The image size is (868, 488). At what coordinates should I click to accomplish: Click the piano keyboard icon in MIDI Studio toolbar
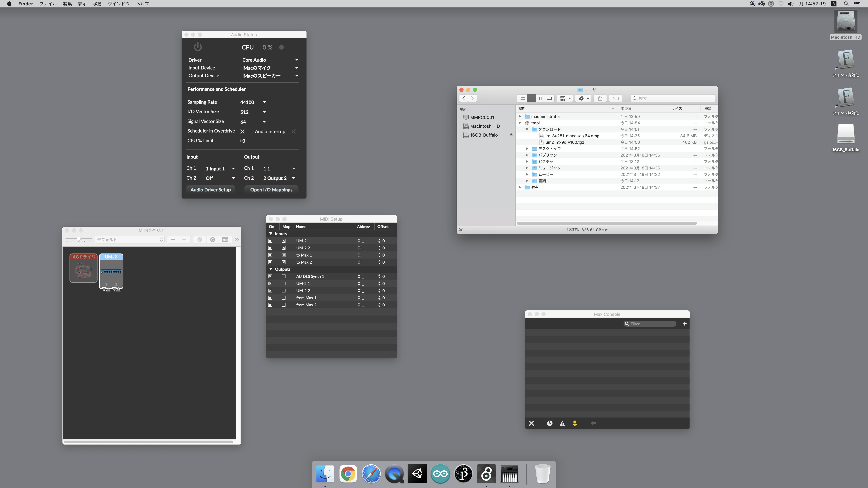tap(225, 239)
